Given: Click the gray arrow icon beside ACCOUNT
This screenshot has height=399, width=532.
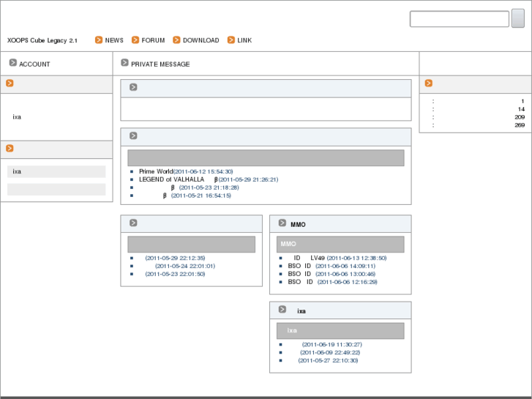Looking at the screenshot, I should [12, 64].
